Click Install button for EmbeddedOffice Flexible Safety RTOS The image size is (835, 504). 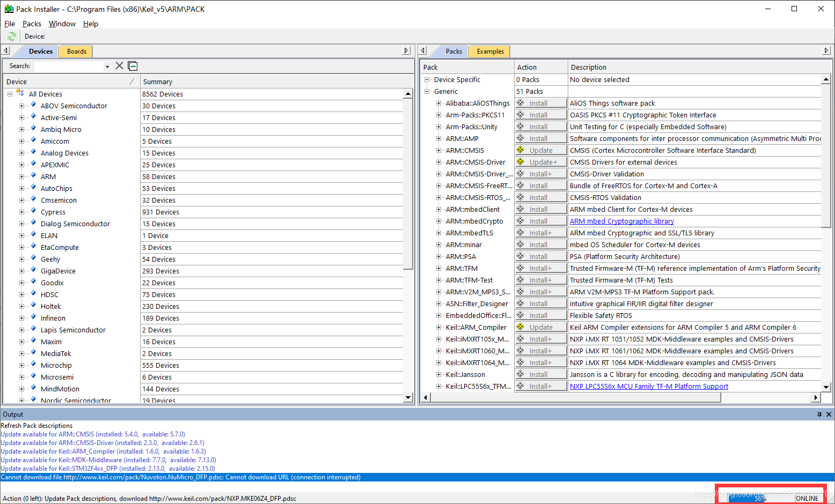541,315
